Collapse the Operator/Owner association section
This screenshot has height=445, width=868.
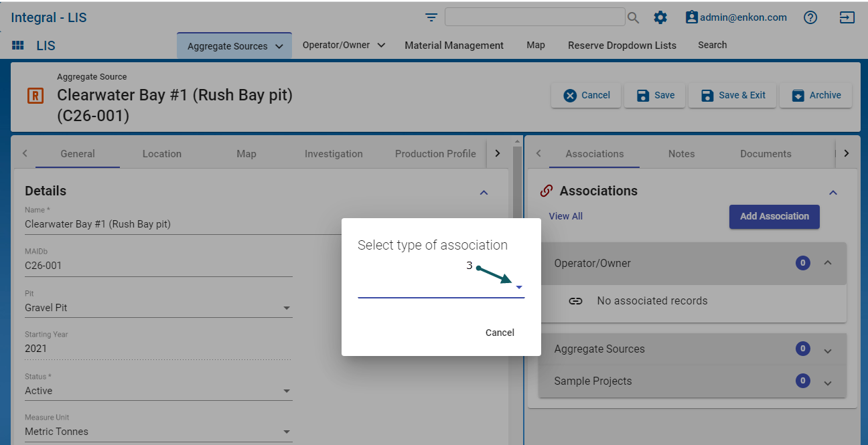point(827,263)
